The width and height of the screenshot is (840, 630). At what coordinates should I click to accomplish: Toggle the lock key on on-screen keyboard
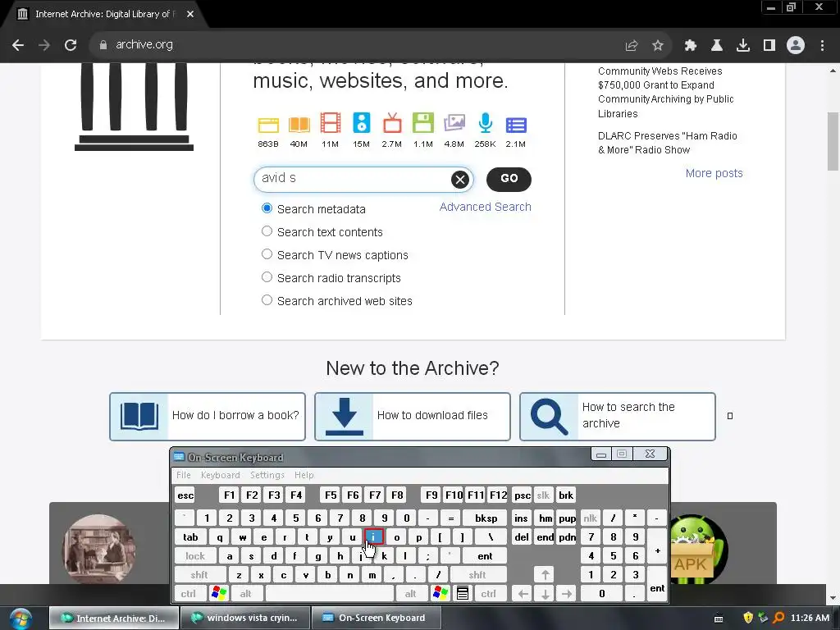195,555
